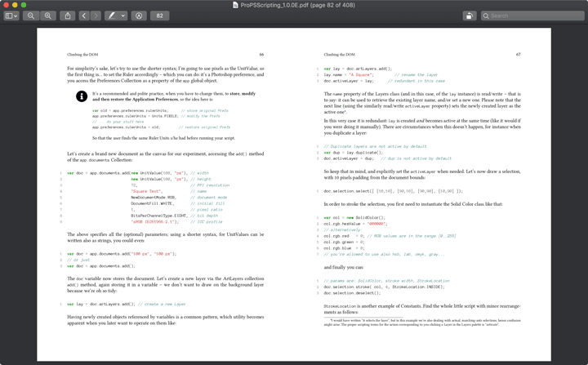
Task: Open the Share menu
Action: [x=68, y=16]
